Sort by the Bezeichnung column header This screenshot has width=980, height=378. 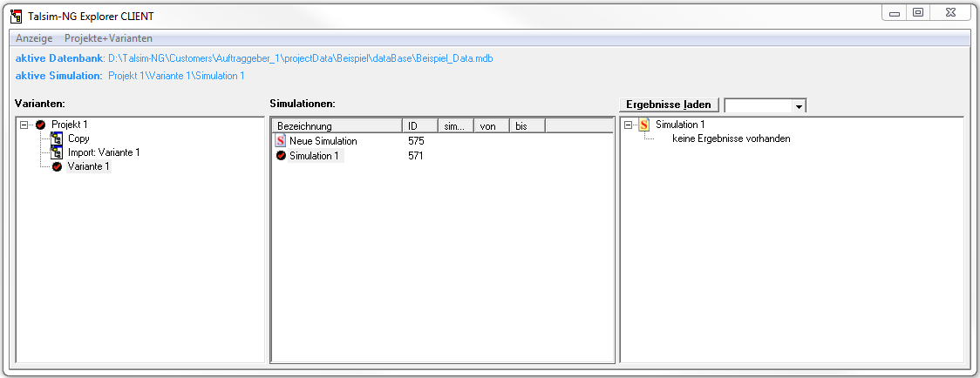click(337, 126)
